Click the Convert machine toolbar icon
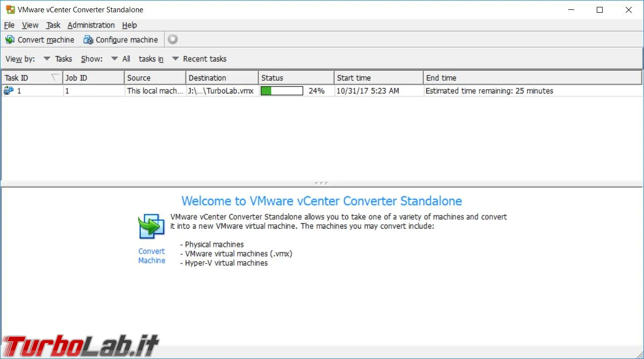This screenshot has height=359, width=644. pyautogui.click(x=10, y=40)
